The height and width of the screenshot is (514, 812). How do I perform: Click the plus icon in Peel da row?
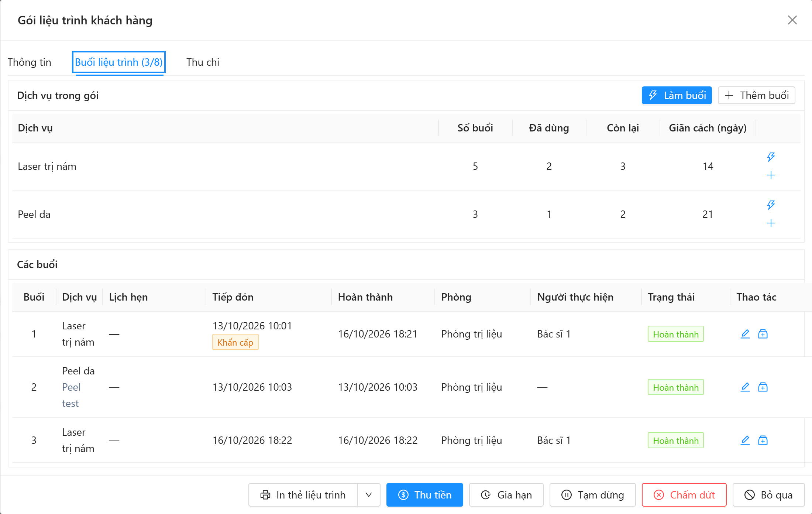tap(771, 223)
